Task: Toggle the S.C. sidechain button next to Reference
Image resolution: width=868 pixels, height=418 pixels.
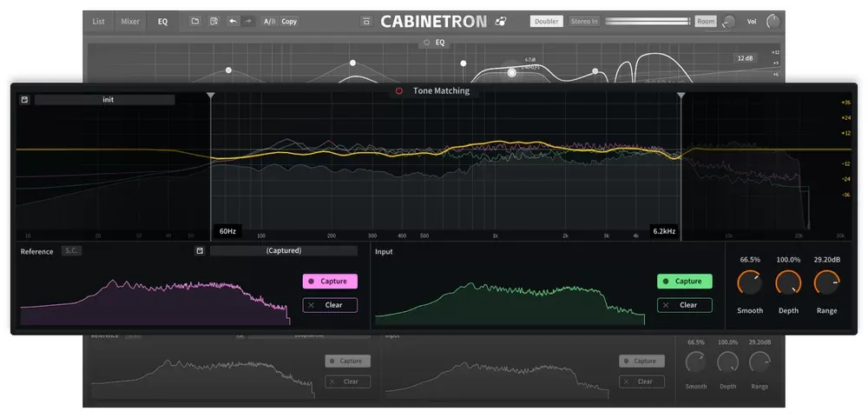Action: click(x=71, y=250)
